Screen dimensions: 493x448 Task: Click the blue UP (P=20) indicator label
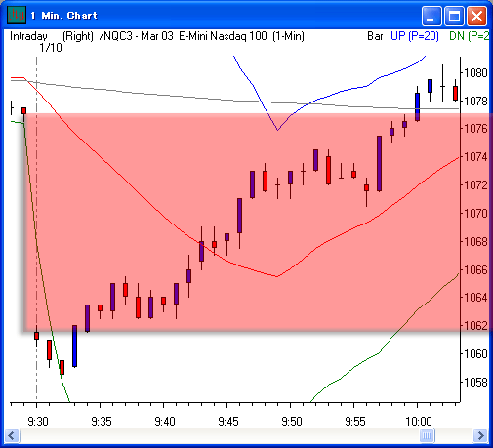click(x=415, y=36)
